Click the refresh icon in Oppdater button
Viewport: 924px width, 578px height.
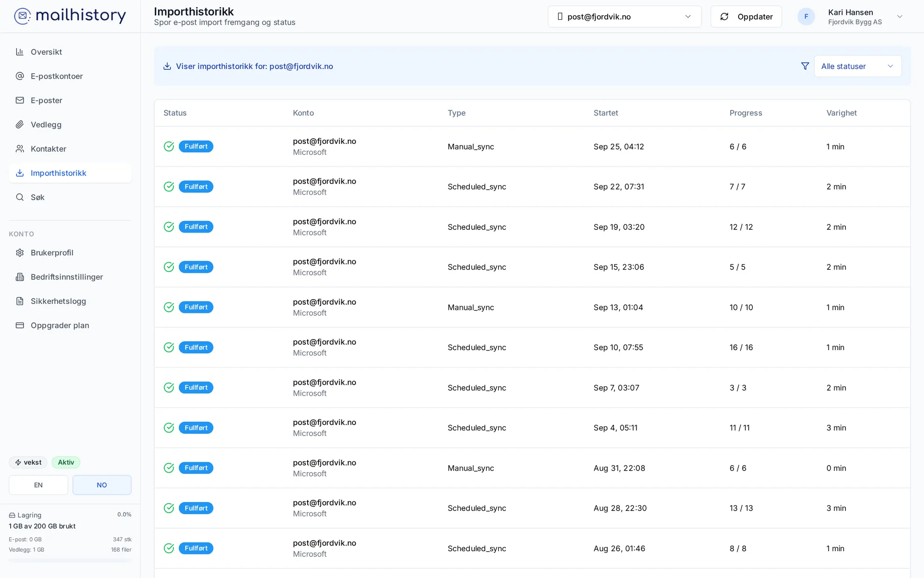pyautogui.click(x=724, y=17)
